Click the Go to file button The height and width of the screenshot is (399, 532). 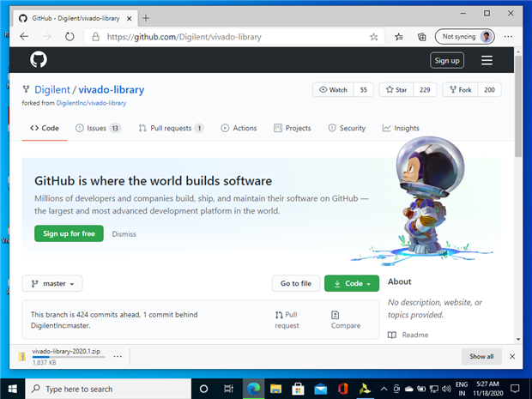click(296, 283)
